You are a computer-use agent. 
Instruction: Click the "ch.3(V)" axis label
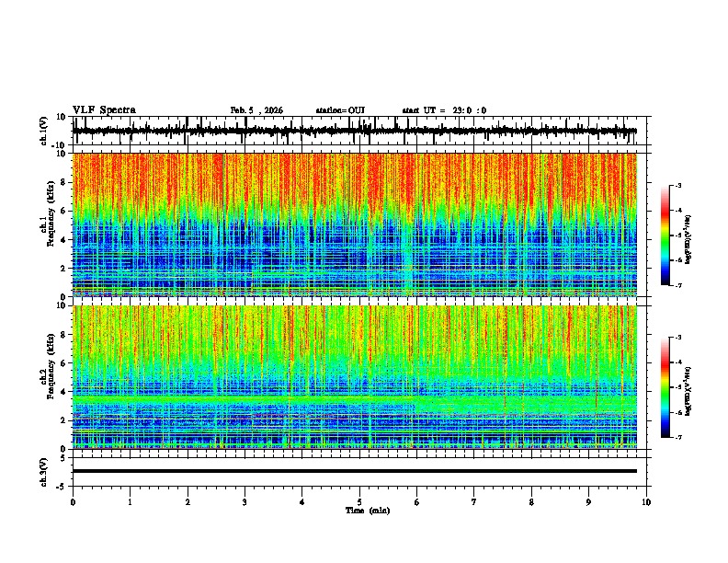coord(44,472)
